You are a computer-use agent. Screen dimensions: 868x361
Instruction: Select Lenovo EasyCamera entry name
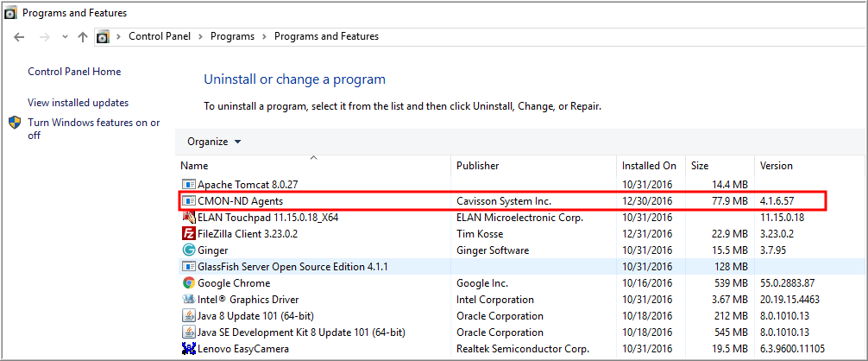243,349
